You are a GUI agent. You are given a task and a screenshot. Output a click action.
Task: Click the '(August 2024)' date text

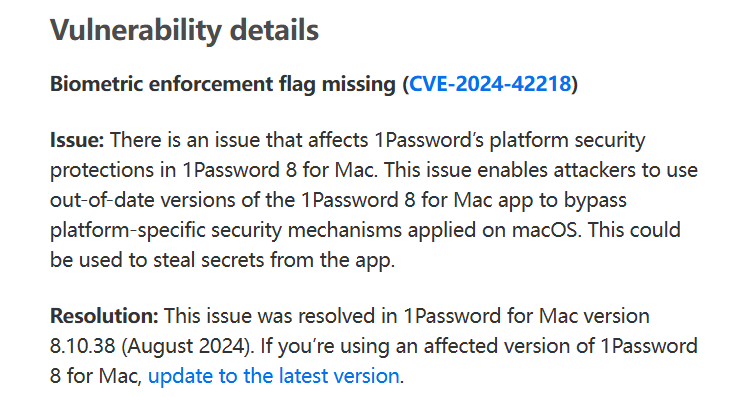188,346
